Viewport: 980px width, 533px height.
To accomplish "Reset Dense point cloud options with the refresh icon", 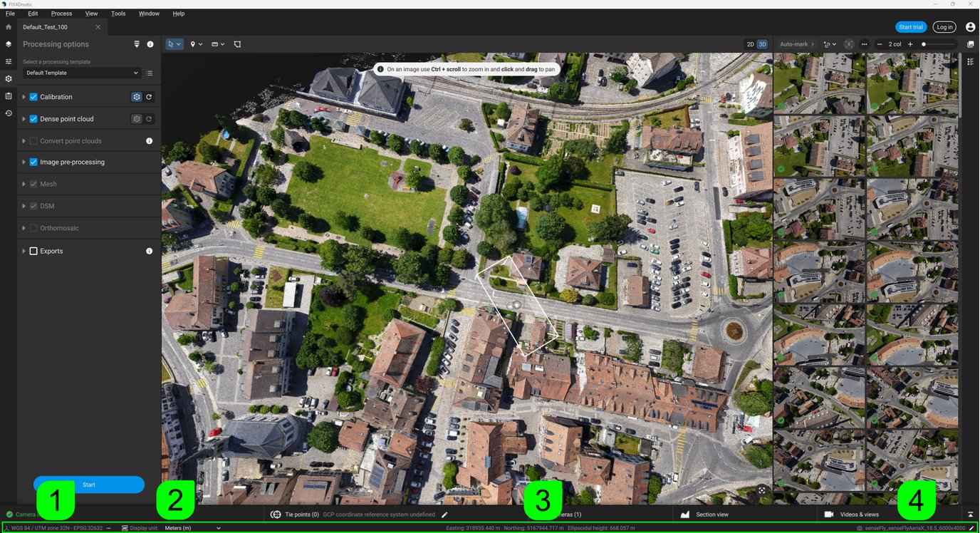I will pos(149,119).
